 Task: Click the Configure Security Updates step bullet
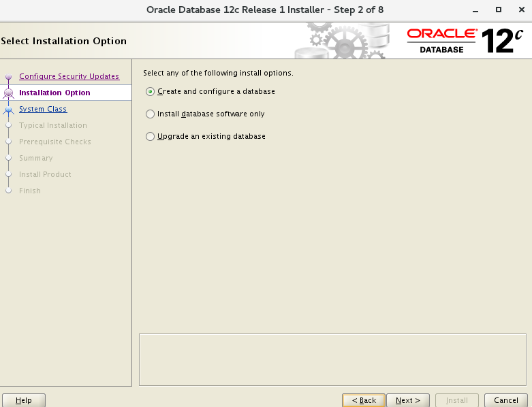(x=9, y=76)
